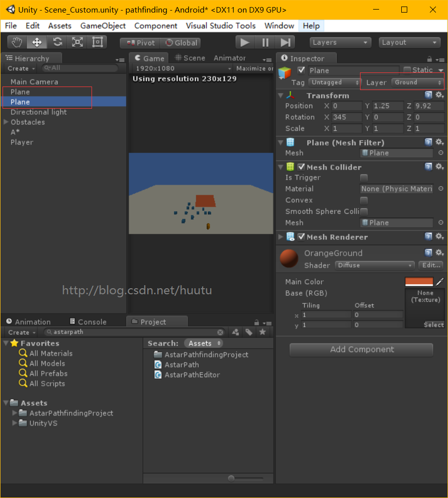Enable the Convex checkbox
This screenshot has width=448, height=498.
pyautogui.click(x=364, y=200)
